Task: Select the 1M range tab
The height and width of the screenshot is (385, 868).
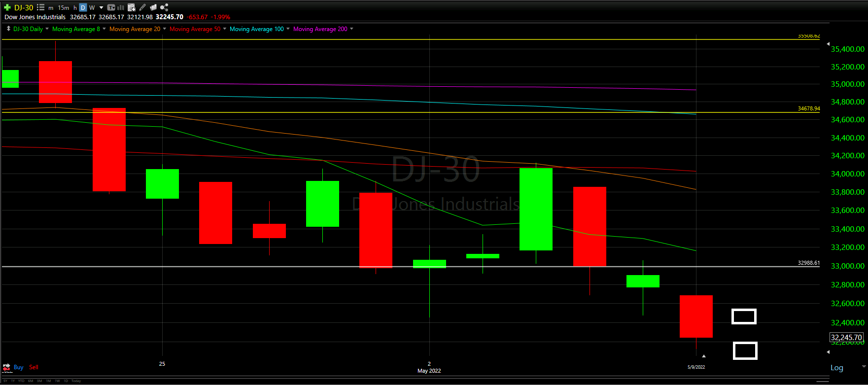Action: pos(48,381)
